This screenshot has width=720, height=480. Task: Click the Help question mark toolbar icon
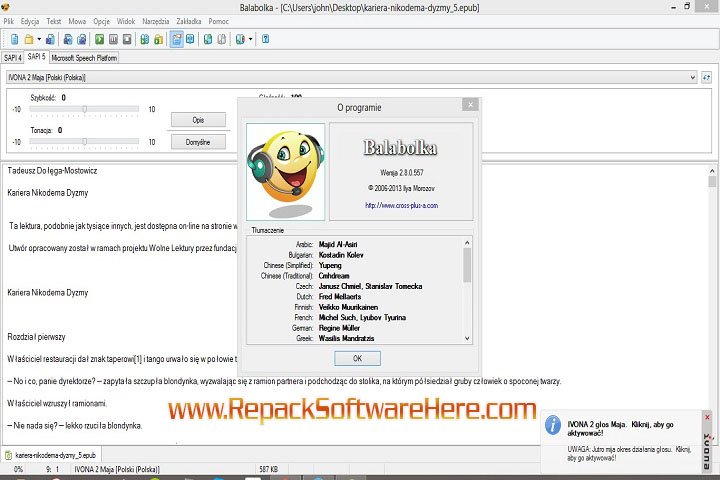tap(265, 40)
